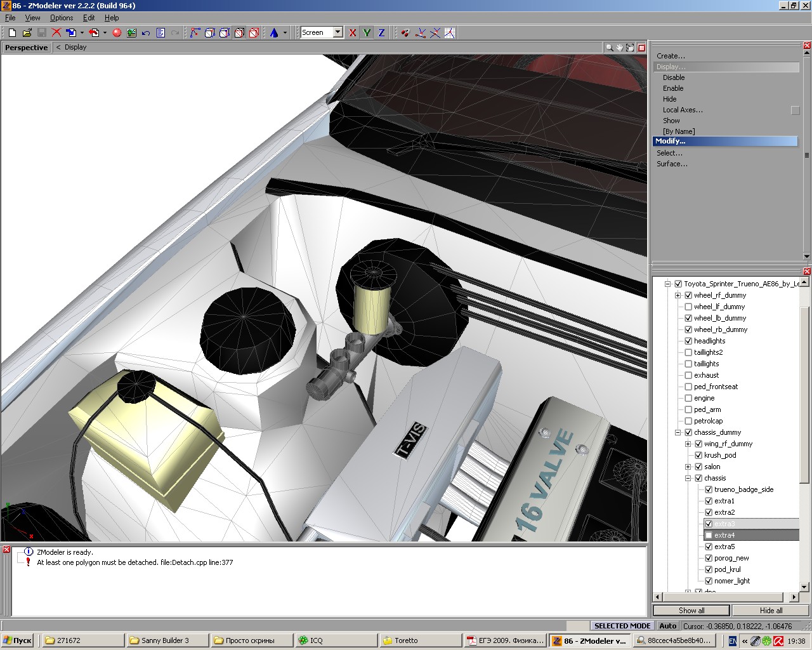
Task: Uncheck the headlights checkbox
Action: point(688,341)
